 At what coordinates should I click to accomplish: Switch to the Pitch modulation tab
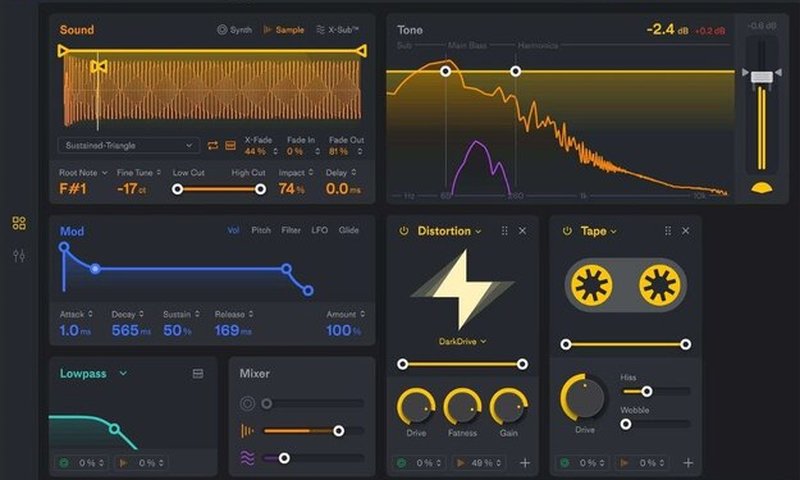pos(261,231)
